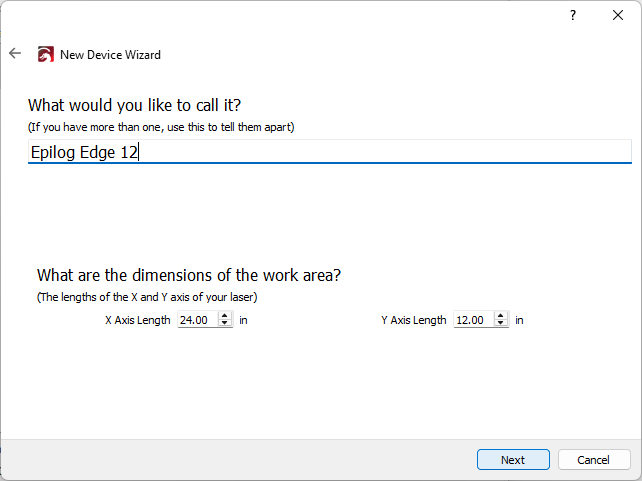Click the X Axis Length number field

point(197,320)
